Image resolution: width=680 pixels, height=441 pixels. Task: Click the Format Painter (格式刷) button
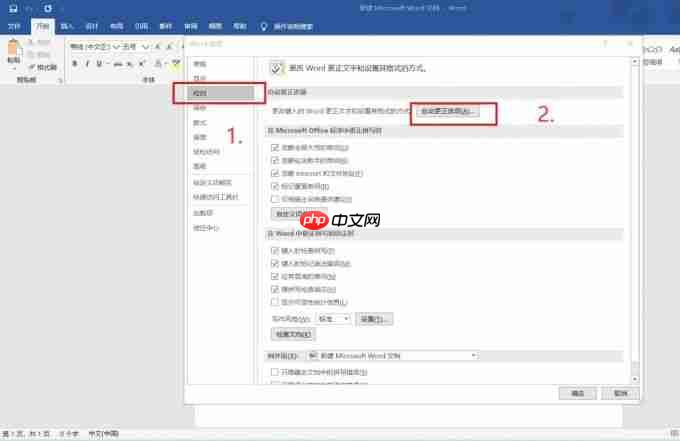tap(42, 67)
